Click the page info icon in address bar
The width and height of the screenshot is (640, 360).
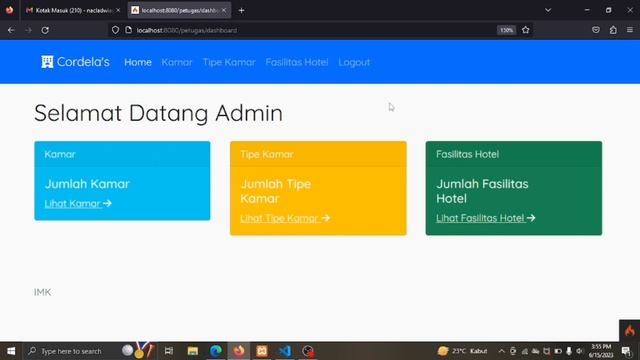pos(128,30)
